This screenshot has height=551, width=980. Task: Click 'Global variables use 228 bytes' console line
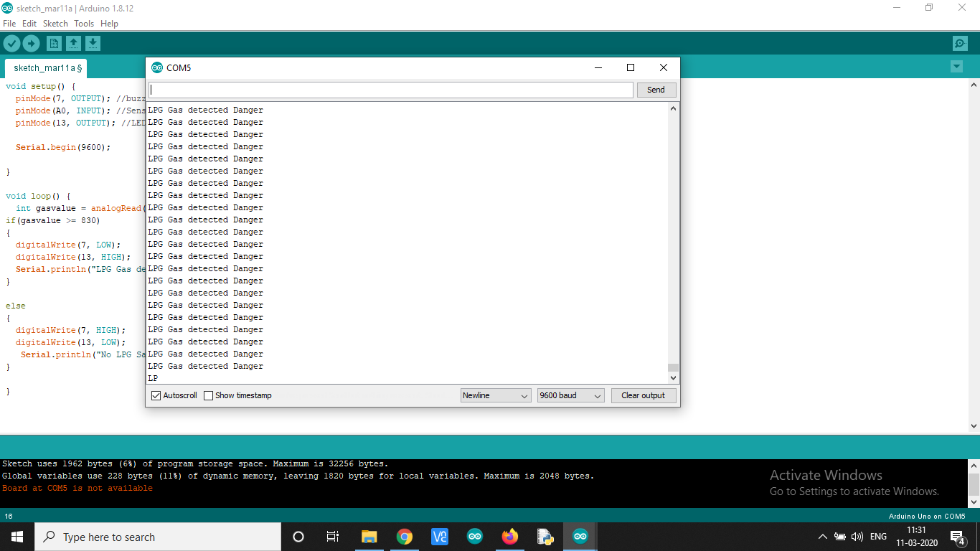[298, 476]
